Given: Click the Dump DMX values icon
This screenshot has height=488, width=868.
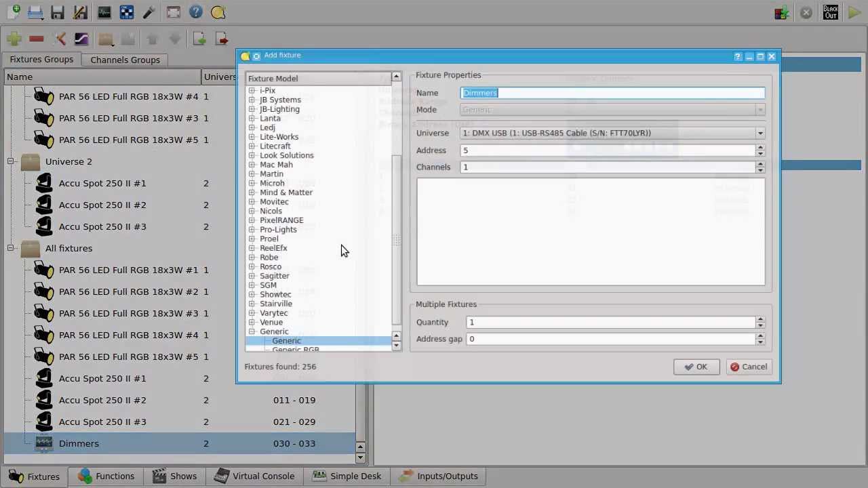Looking at the screenshot, I should pyautogui.click(x=783, y=12).
